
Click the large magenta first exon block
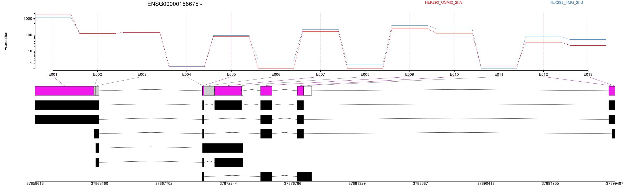(64, 91)
